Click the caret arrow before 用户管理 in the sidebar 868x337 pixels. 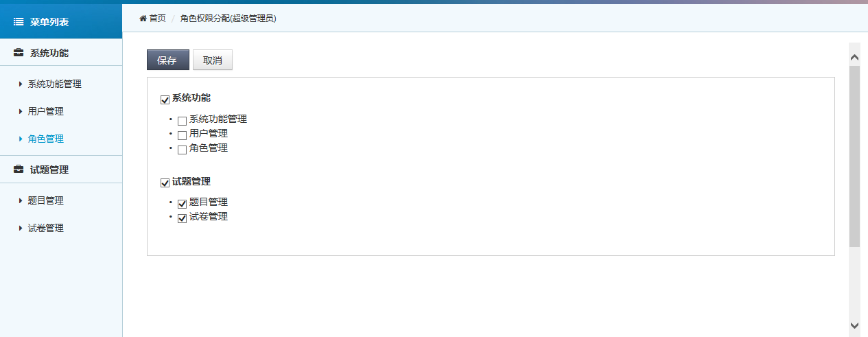point(21,111)
